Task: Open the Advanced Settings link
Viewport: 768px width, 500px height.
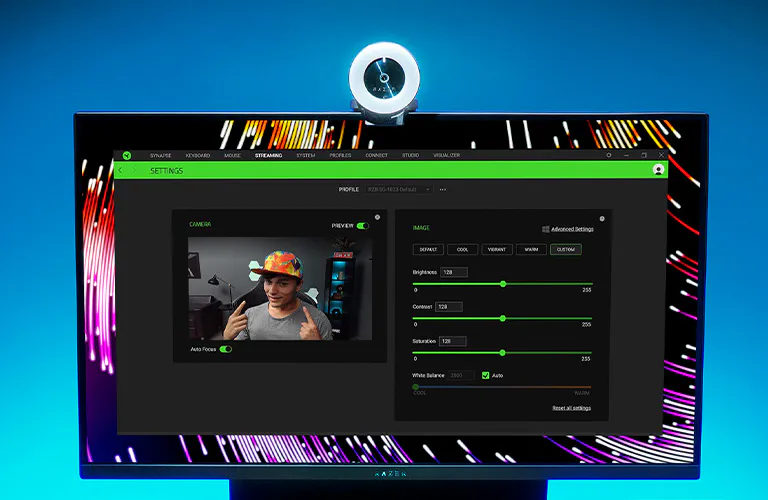Action: click(571, 229)
